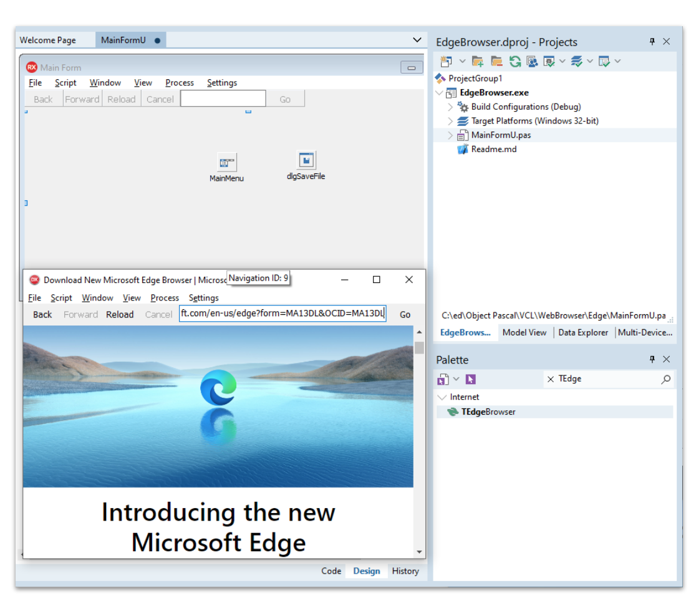The height and width of the screenshot is (616, 696).
Task: Open the dropdown after rightmost checklist icon
Action: click(x=617, y=61)
